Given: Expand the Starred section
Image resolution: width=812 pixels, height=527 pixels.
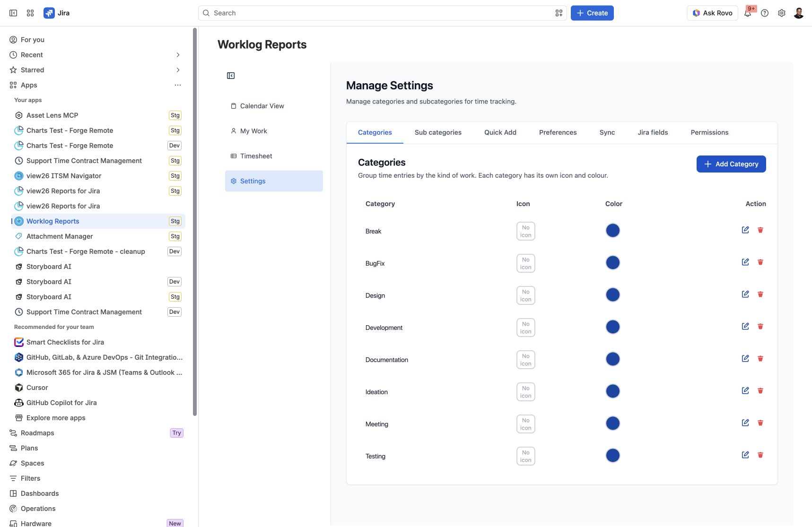Looking at the screenshot, I should [178, 70].
